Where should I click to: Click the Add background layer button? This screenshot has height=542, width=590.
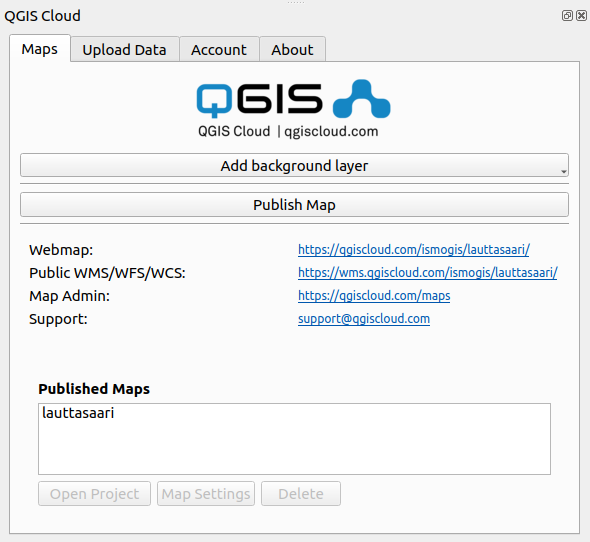click(294, 165)
